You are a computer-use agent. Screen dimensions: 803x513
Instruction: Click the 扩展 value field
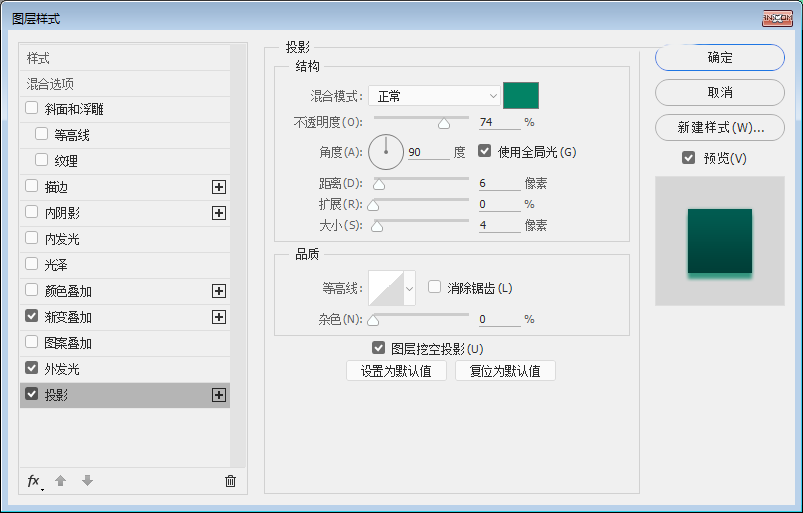pyautogui.click(x=499, y=204)
